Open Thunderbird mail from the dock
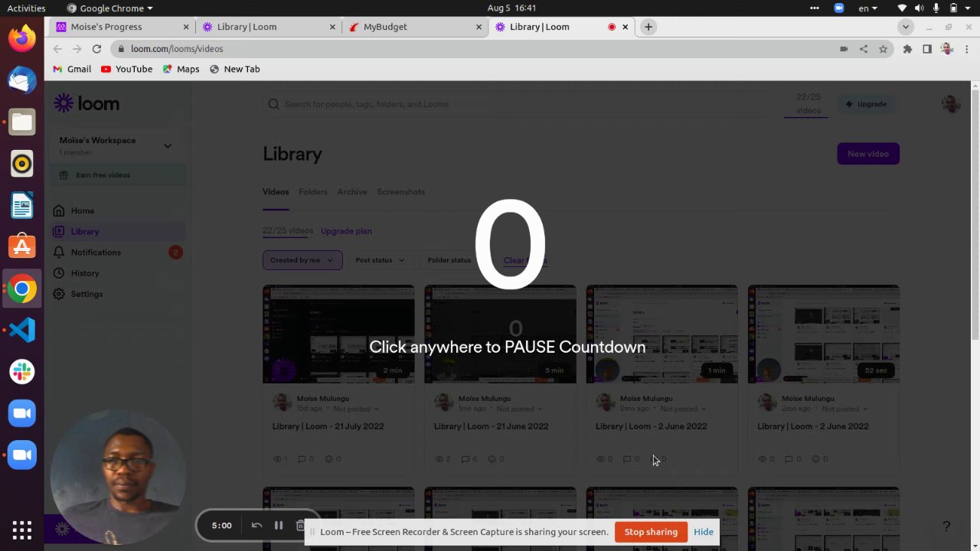This screenshot has width=980, height=551. coord(22,80)
